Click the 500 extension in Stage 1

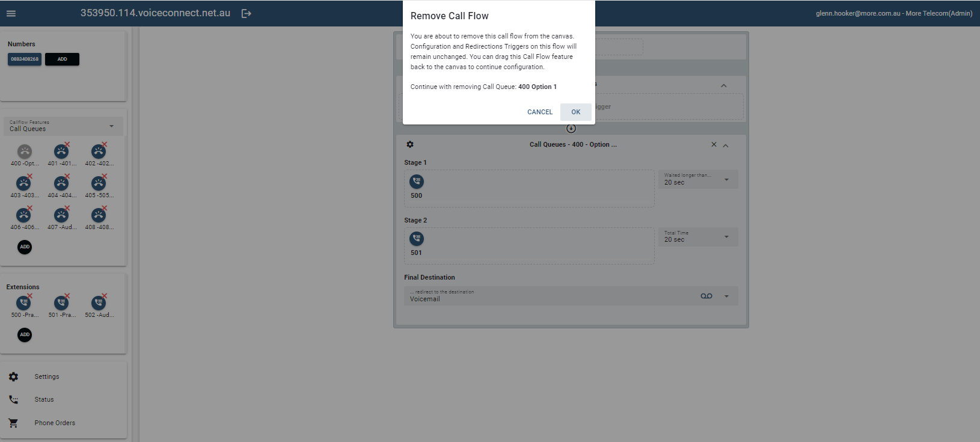(x=417, y=182)
